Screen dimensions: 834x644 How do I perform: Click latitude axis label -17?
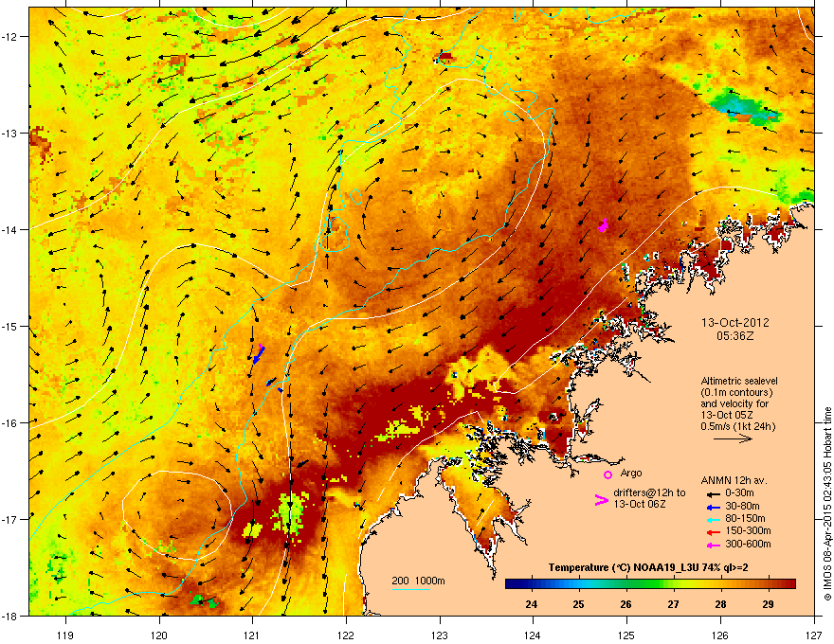pyautogui.click(x=9, y=519)
